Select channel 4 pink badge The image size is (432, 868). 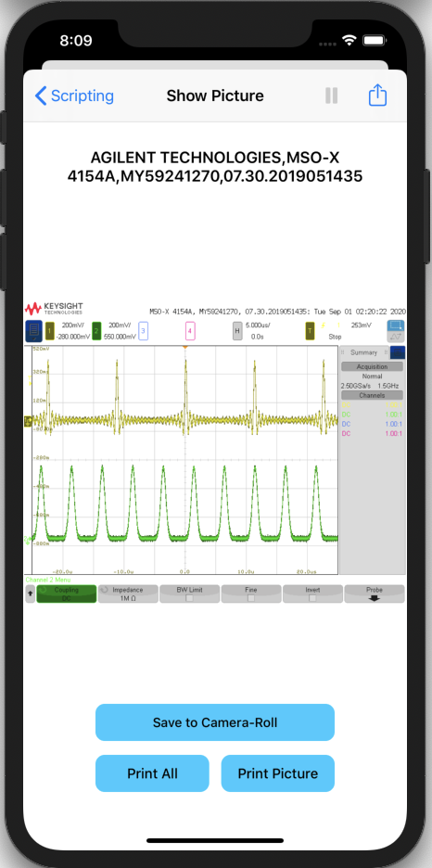(x=190, y=332)
